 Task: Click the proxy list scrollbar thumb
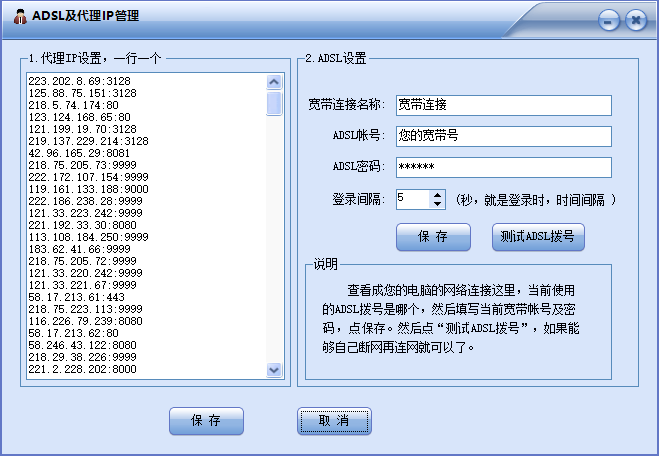[x=274, y=103]
